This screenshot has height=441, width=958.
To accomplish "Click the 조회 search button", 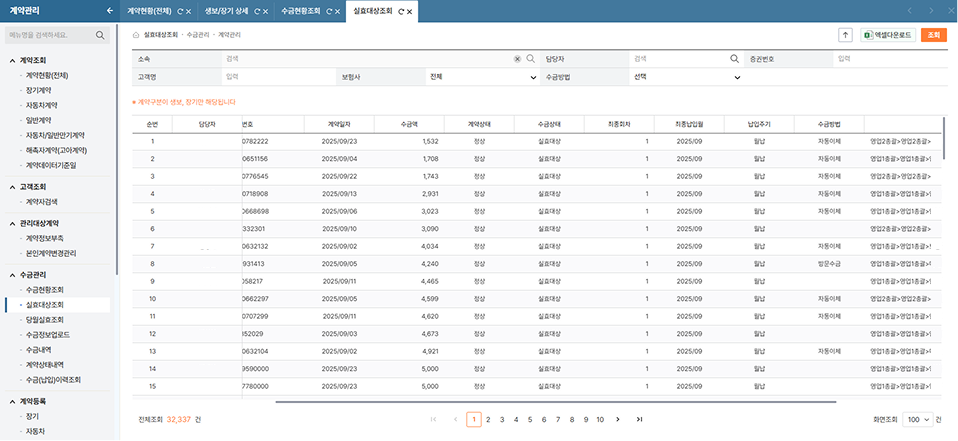I will [x=934, y=35].
